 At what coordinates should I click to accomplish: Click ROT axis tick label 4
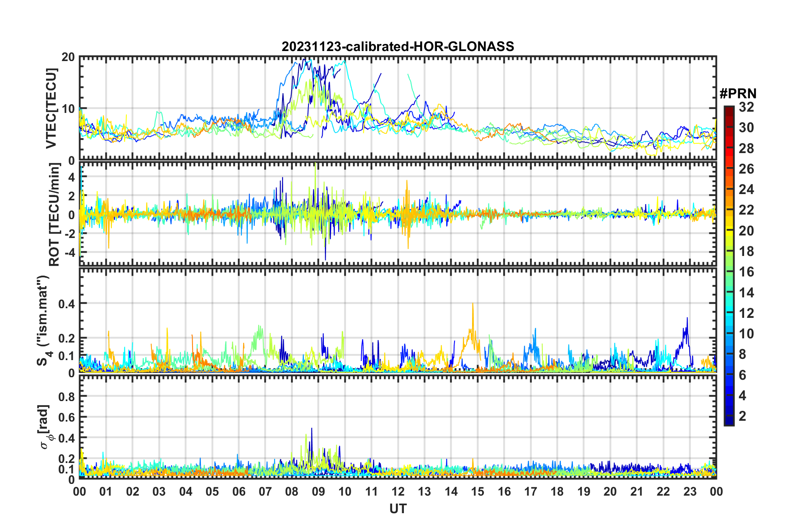point(72,177)
